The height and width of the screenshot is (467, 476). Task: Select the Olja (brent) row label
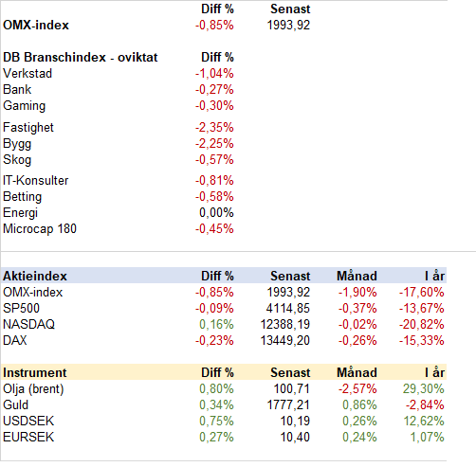(x=33, y=389)
